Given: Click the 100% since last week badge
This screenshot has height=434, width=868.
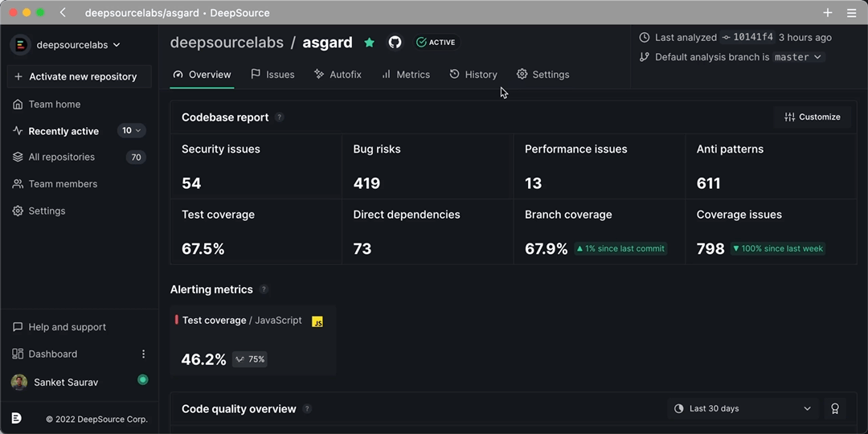Looking at the screenshot, I should (x=778, y=248).
